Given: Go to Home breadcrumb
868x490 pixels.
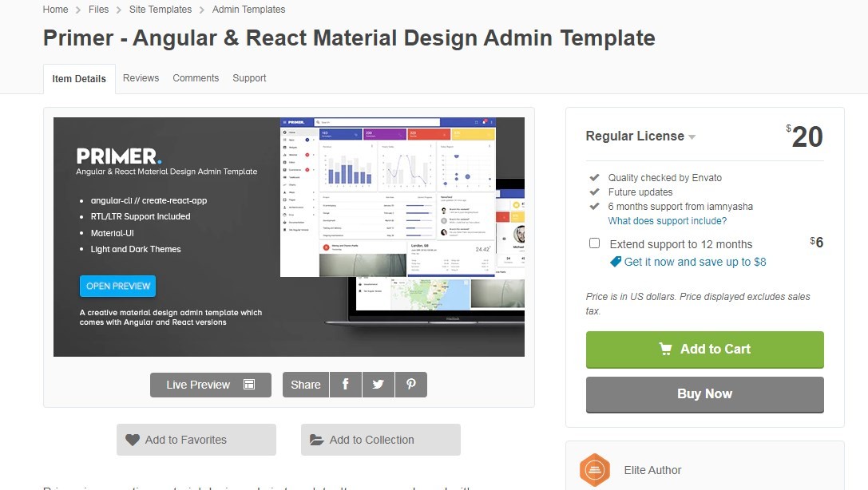Looking at the screenshot, I should pyautogui.click(x=55, y=10).
